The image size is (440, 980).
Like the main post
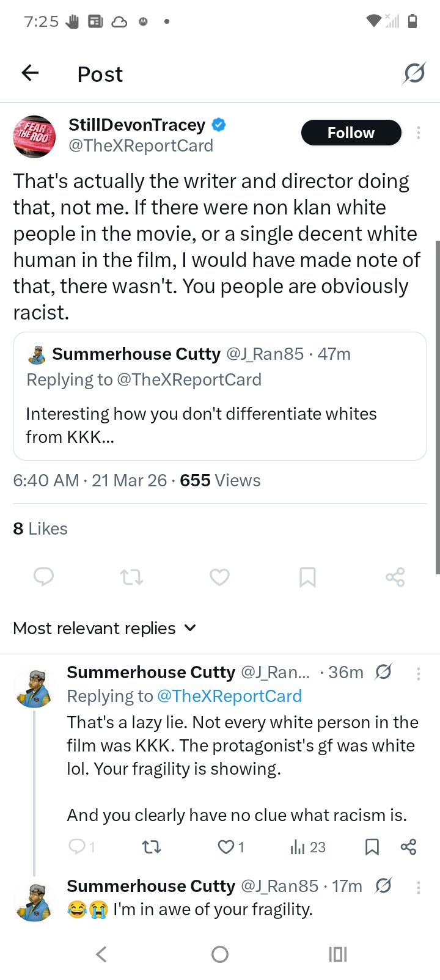click(219, 577)
